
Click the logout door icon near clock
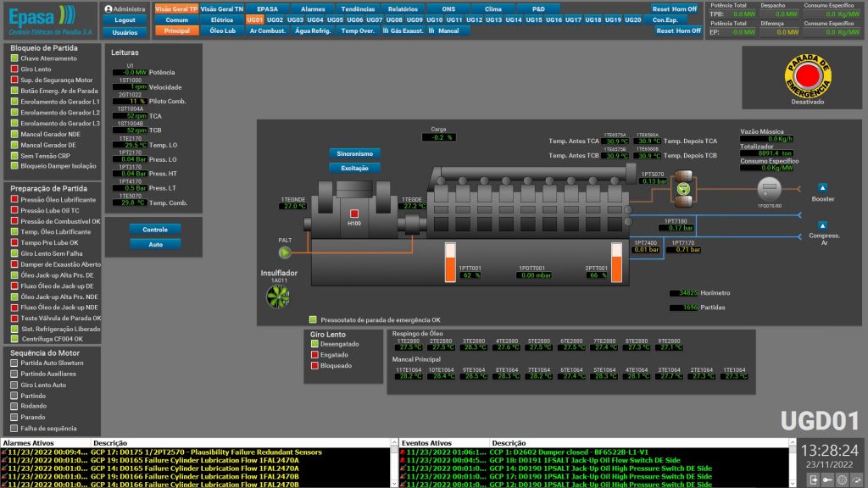(x=814, y=480)
